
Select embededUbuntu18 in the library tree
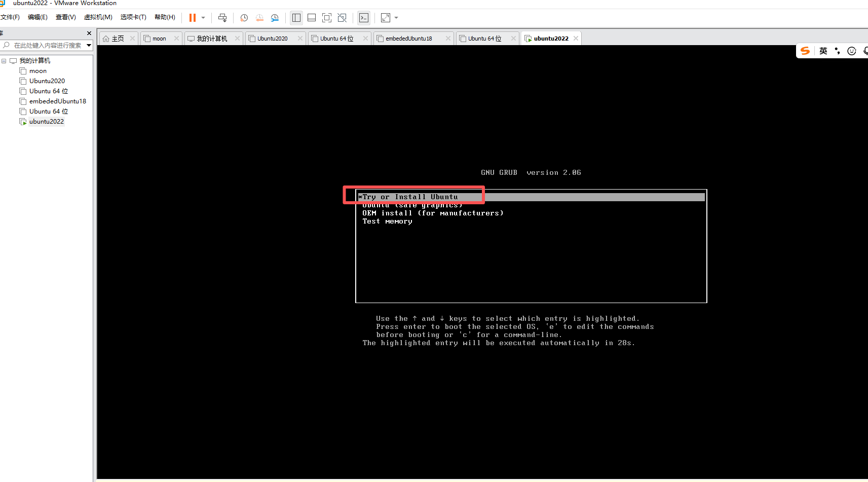(58, 101)
